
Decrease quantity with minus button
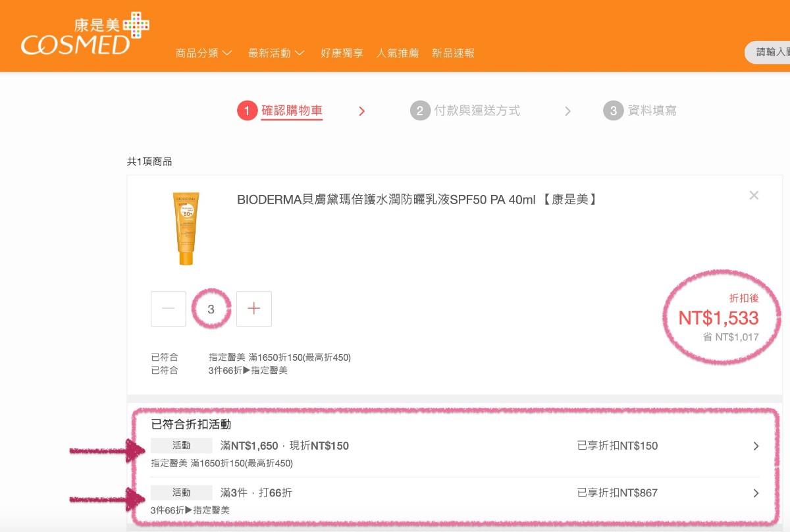coord(169,309)
